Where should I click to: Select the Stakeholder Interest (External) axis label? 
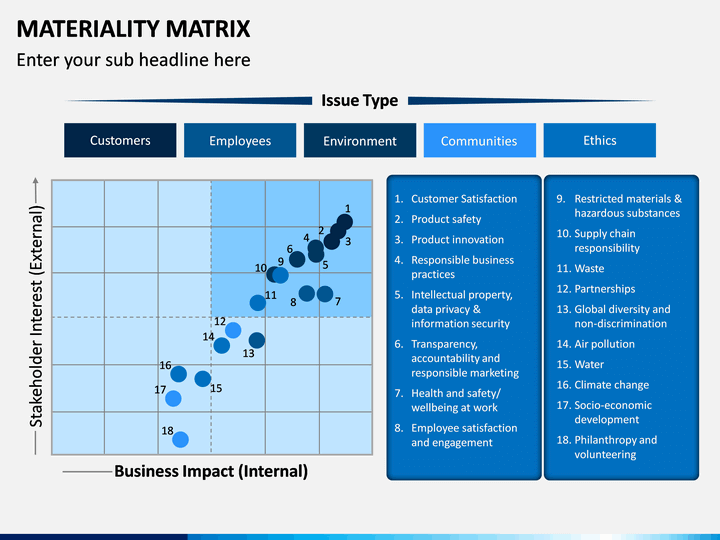click(x=36, y=316)
